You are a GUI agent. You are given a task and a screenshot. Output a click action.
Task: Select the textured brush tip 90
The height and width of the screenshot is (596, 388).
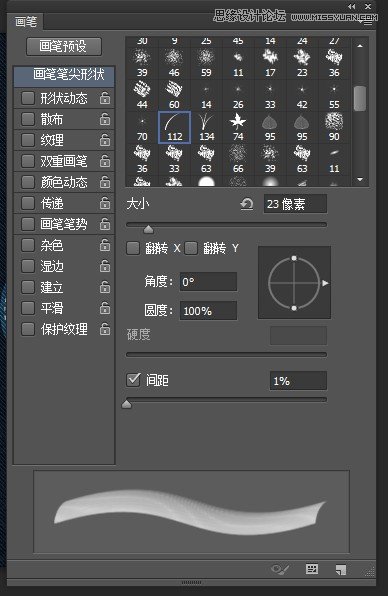pos(334,127)
